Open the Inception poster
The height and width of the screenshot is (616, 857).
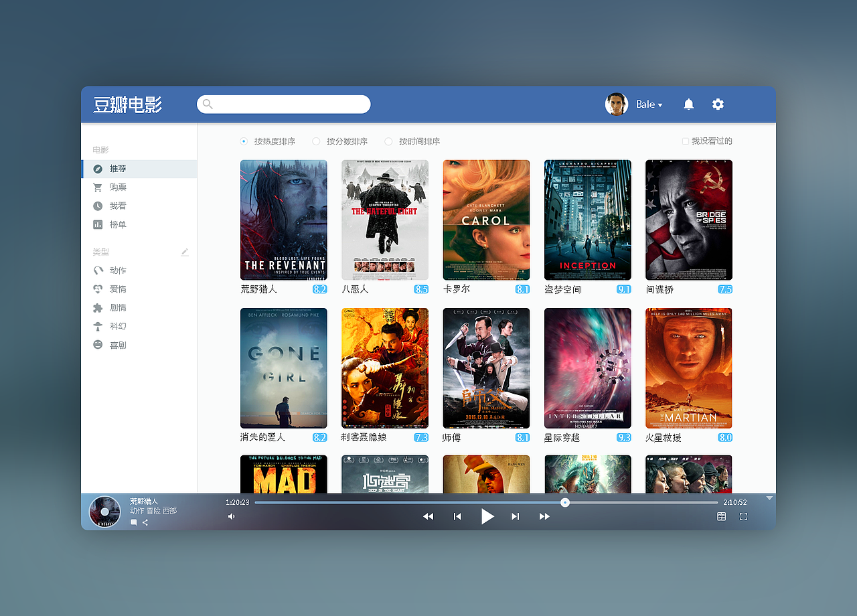point(588,220)
